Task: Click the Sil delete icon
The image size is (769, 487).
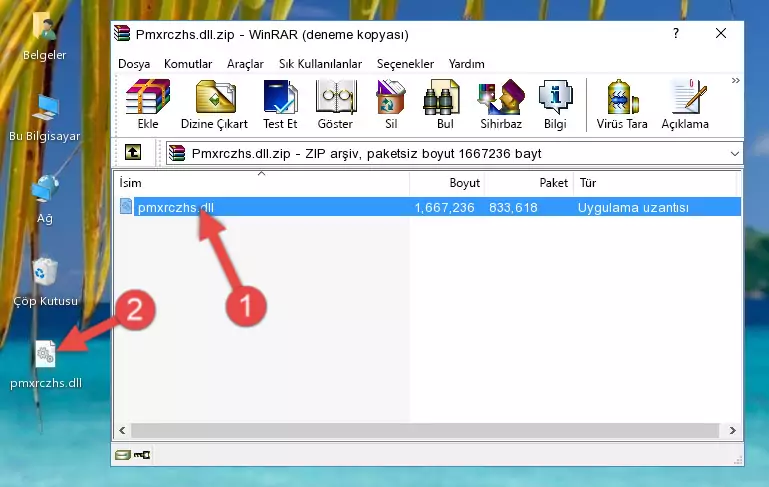Action: pos(391,104)
